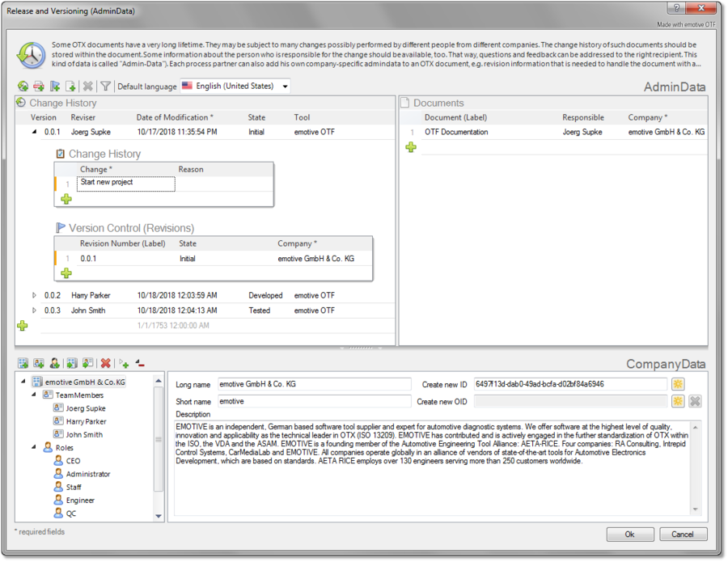
Task: Collapse the Roles tree node
Action: point(35,447)
